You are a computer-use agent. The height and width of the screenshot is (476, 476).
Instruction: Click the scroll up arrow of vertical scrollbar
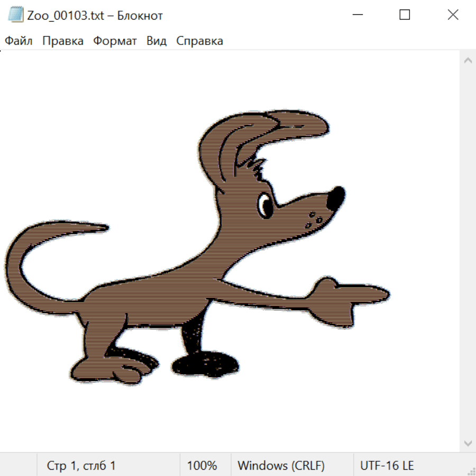coord(468,61)
